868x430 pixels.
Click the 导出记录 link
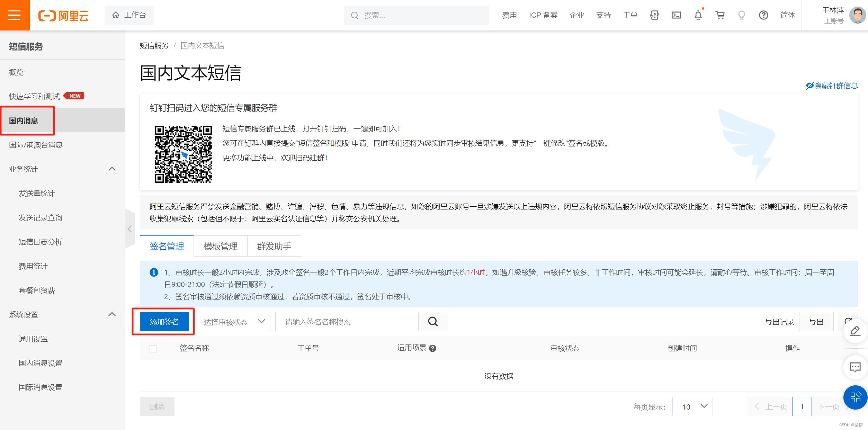[x=779, y=322]
